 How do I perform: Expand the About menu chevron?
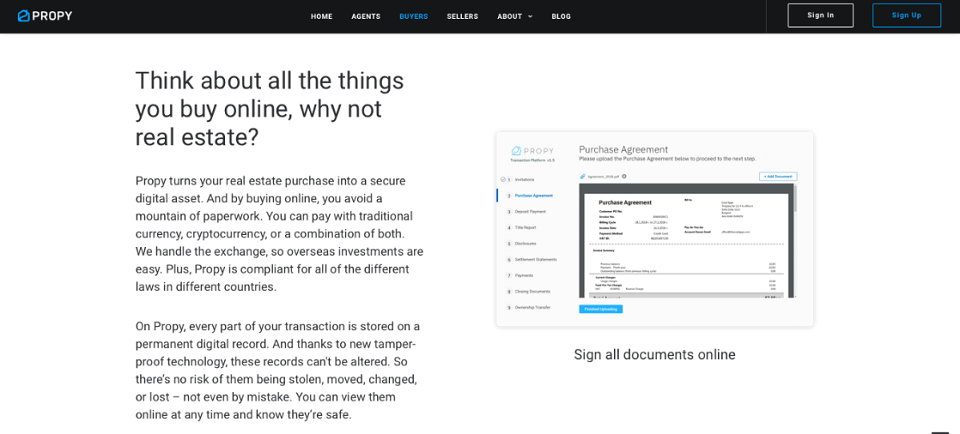point(530,17)
